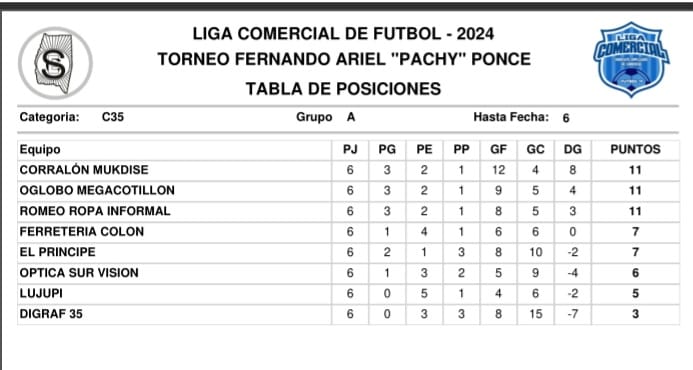This screenshot has height=370, width=693.
Task: Click the Grupo A label
Action: pos(326,117)
